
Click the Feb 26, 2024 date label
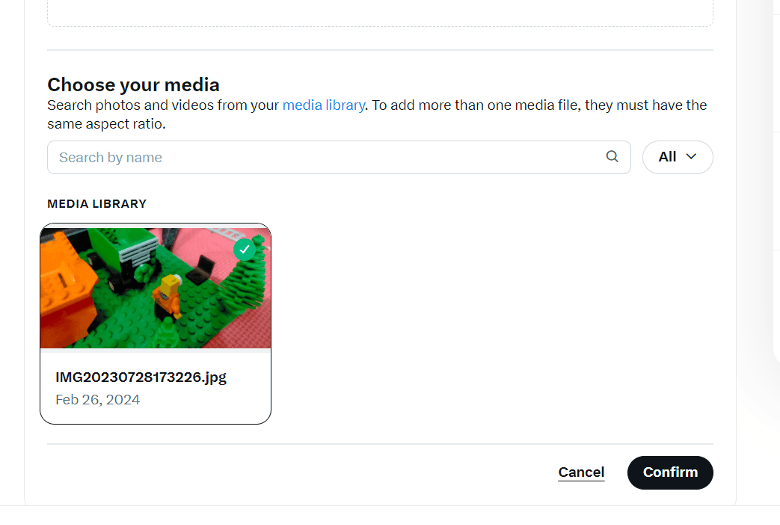[98, 400]
